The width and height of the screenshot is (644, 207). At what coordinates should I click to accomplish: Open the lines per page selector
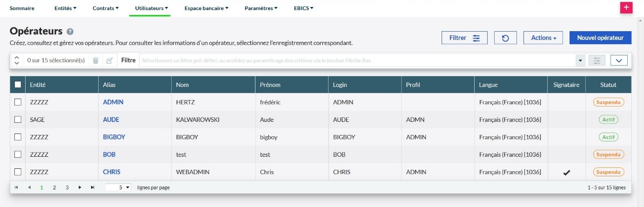[x=118, y=187]
